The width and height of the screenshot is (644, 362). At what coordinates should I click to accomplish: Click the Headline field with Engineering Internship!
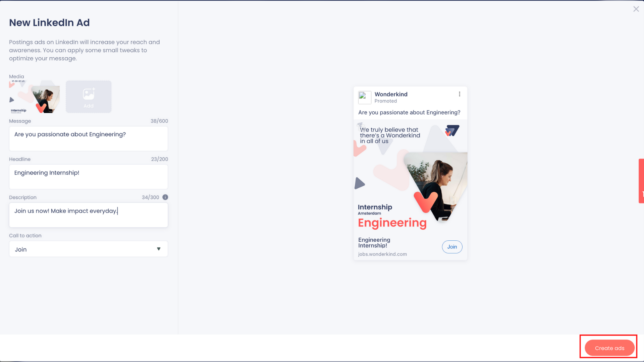[x=88, y=177]
